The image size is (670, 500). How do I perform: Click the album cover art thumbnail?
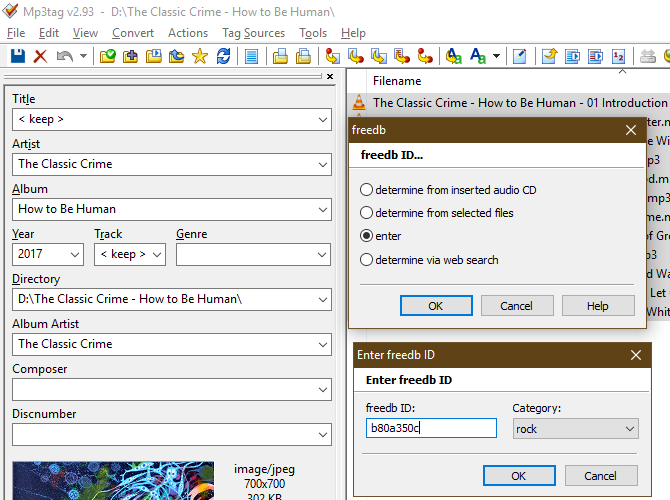tap(113, 480)
